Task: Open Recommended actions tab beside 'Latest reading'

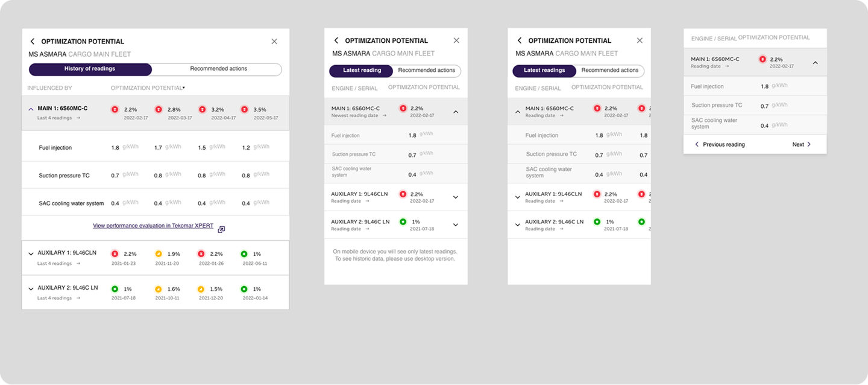Action: pyautogui.click(x=426, y=71)
